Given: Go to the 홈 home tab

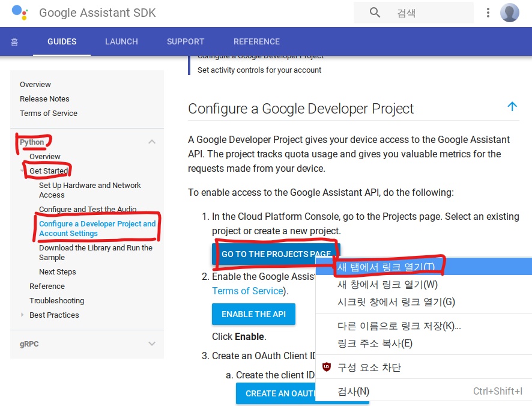Looking at the screenshot, I should [x=14, y=41].
